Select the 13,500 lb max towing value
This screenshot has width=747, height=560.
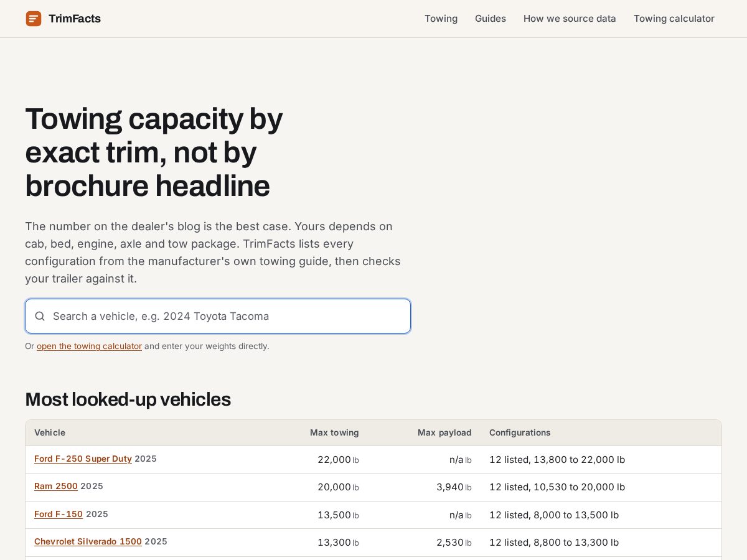pos(338,515)
